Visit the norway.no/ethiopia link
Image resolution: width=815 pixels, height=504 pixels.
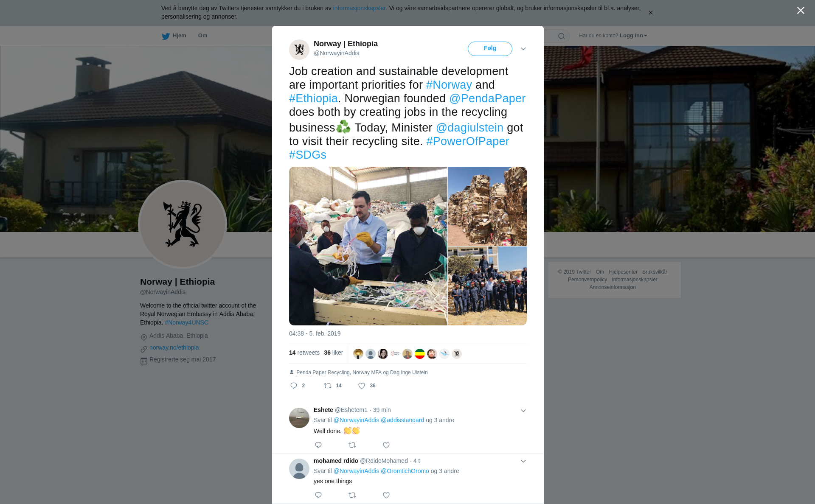click(174, 347)
